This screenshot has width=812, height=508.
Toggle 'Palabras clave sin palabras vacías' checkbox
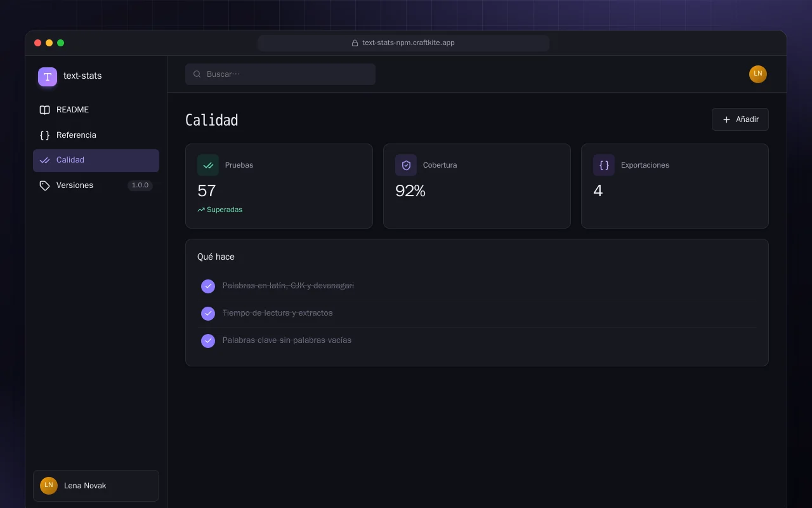coord(208,341)
